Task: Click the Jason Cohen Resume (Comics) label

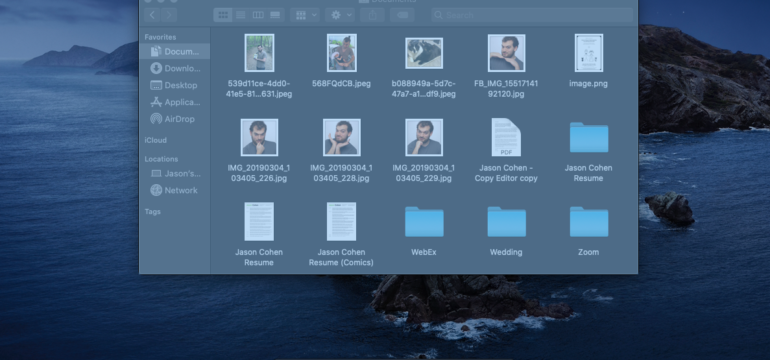Action: [x=341, y=257]
